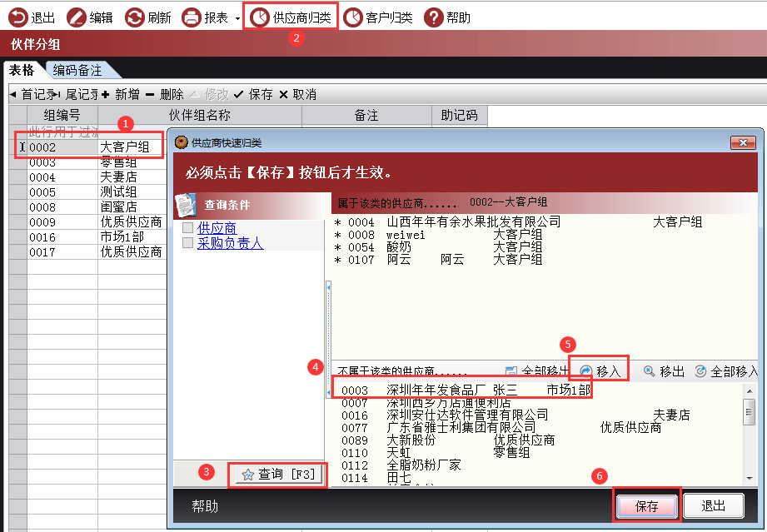
Task: Click the 客户归类 toolbar icon
Action: (x=352, y=17)
